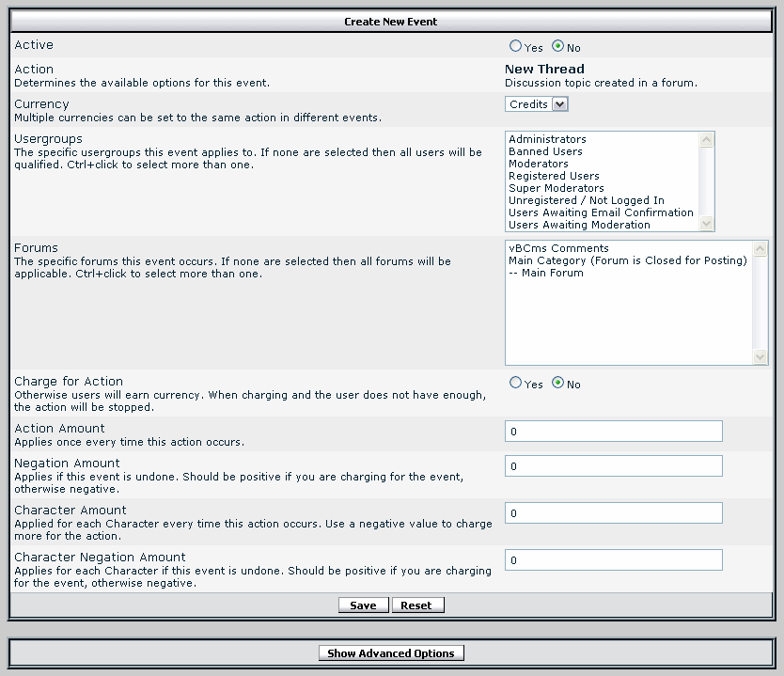Click Usergroups list scroll up arrow
The height and width of the screenshot is (676, 784).
706,140
